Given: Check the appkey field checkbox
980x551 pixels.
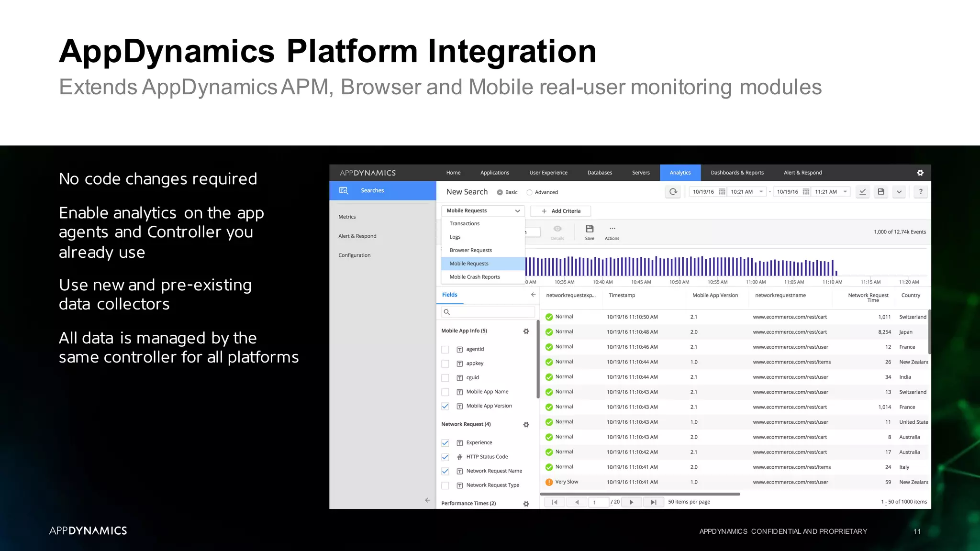Looking at the screenshot, I should tap(445, 364).
